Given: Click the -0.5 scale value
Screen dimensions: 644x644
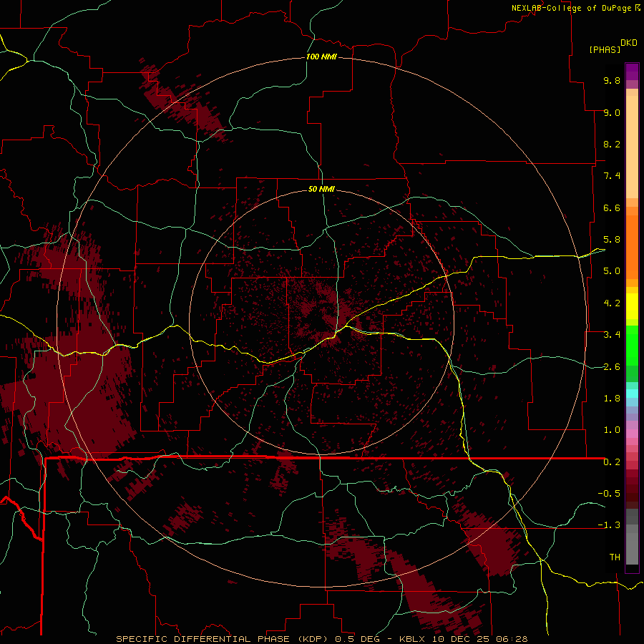Looking at the screenshot, I should (609, 494).
